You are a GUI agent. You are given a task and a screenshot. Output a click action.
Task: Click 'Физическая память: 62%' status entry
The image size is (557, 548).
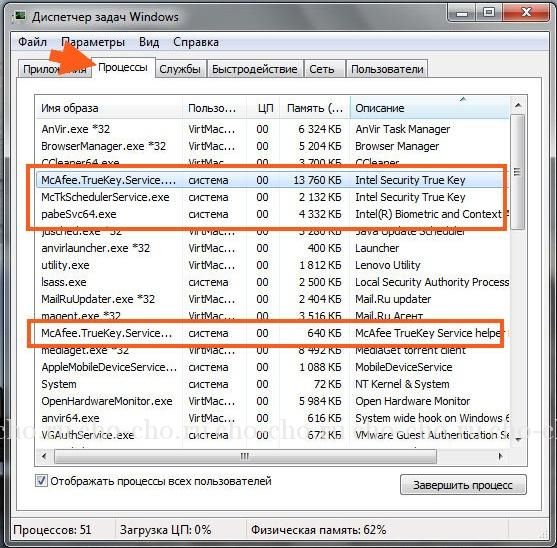[319, 530]
